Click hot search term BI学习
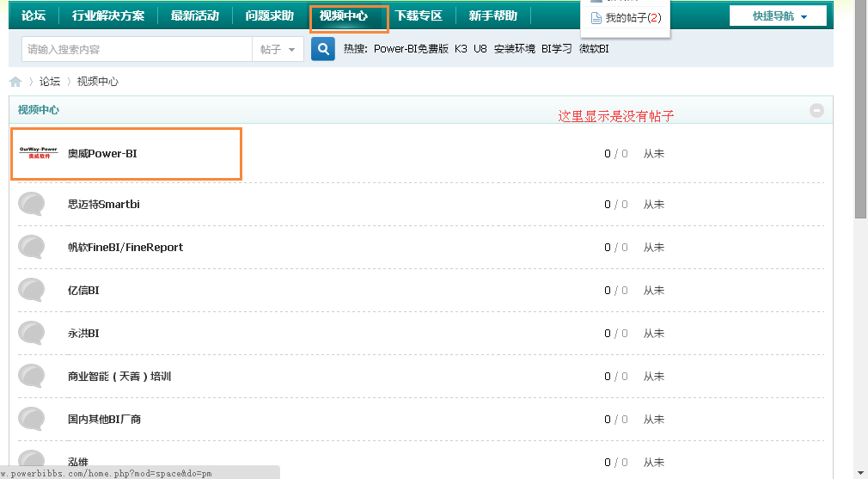 click(x=556, y=49)
